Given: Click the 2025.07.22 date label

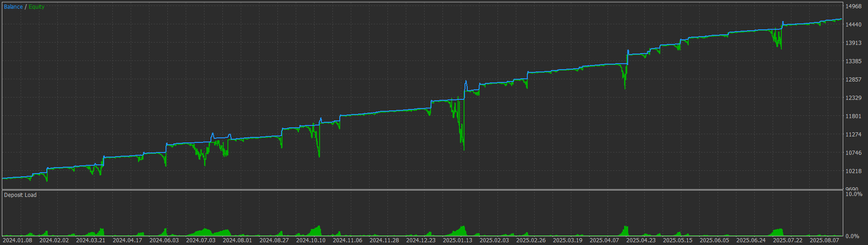Looking at the screenshot, I should point(788,240).
